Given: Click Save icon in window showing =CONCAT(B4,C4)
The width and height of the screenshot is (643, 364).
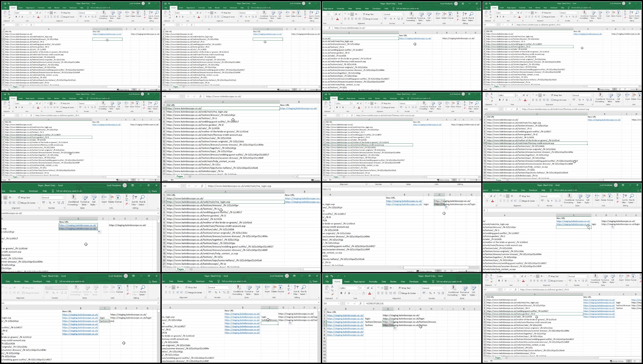Looking at the screenshot, I should (x=327, y=276).
